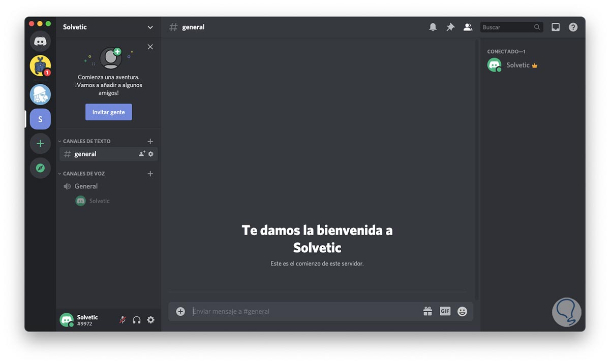The image size is (610, 364).
Task: Open notification settings bell icon
Action: click(433, 27)
